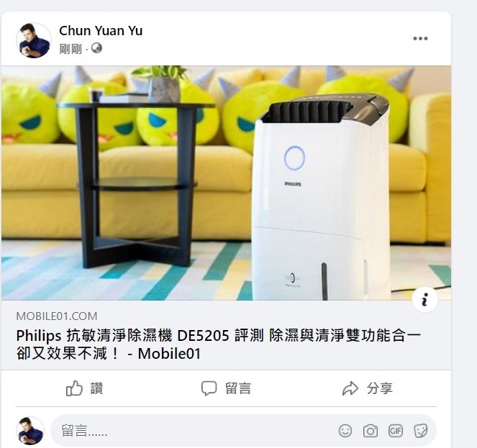Open the Philips DE5205 article title link

pyautogui.click(x=219, y=344)
